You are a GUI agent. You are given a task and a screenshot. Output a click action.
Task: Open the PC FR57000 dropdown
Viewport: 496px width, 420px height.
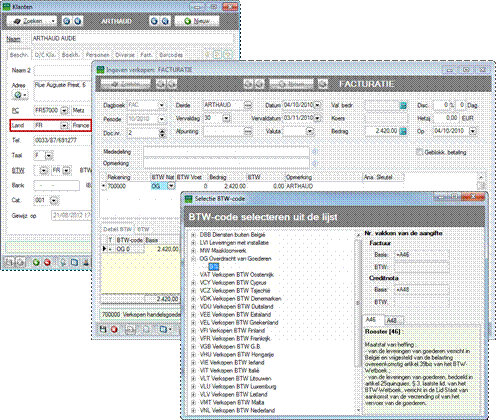pyautogui.click(x=64, y=110)
